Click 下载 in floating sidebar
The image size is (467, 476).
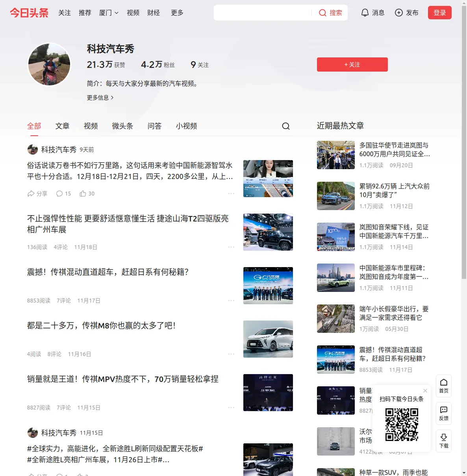tap(444, 441)
